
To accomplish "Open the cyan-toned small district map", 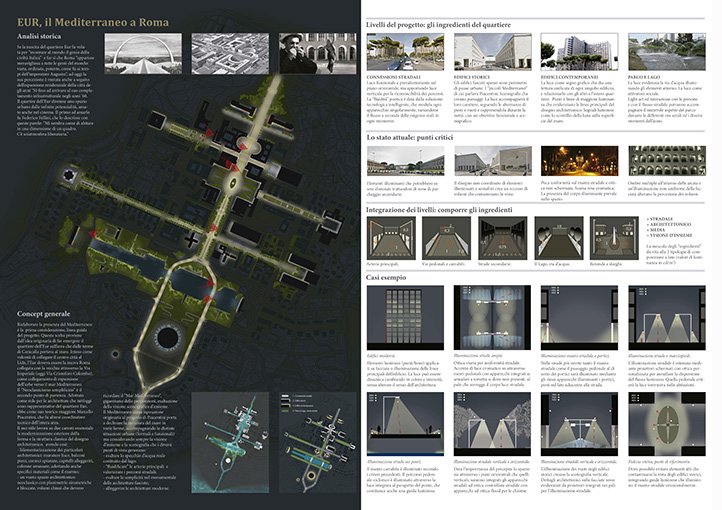I will coord(230,442).
